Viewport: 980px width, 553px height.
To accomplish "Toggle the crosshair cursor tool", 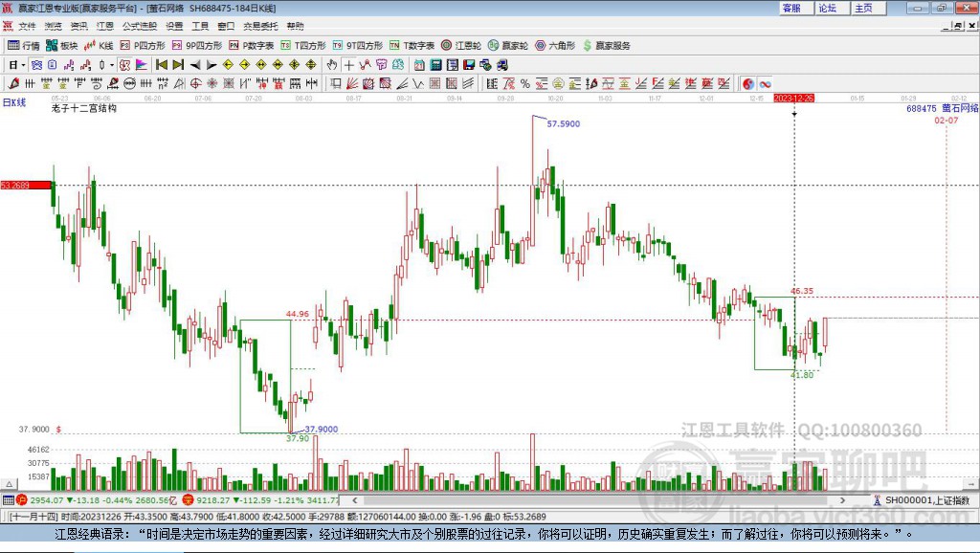I will click(x=348, y=64).
